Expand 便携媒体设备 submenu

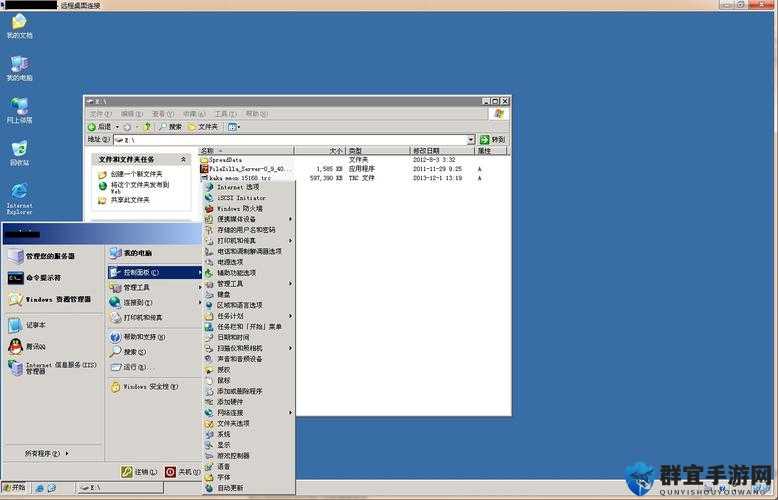coord(249,219)
